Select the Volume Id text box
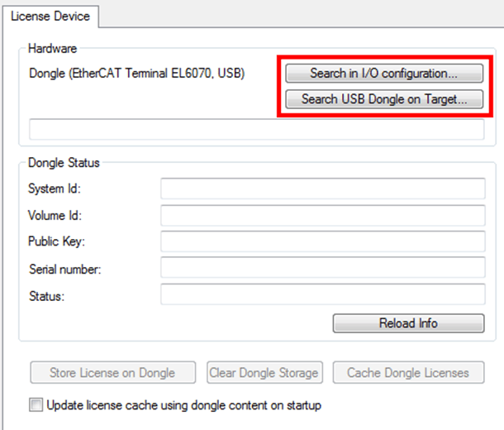 322,216
